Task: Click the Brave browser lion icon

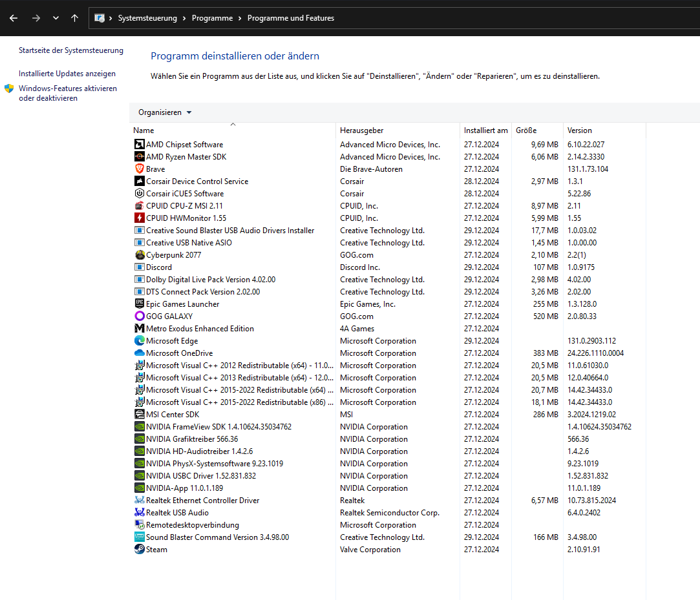Action: click(x=139, y=169)
